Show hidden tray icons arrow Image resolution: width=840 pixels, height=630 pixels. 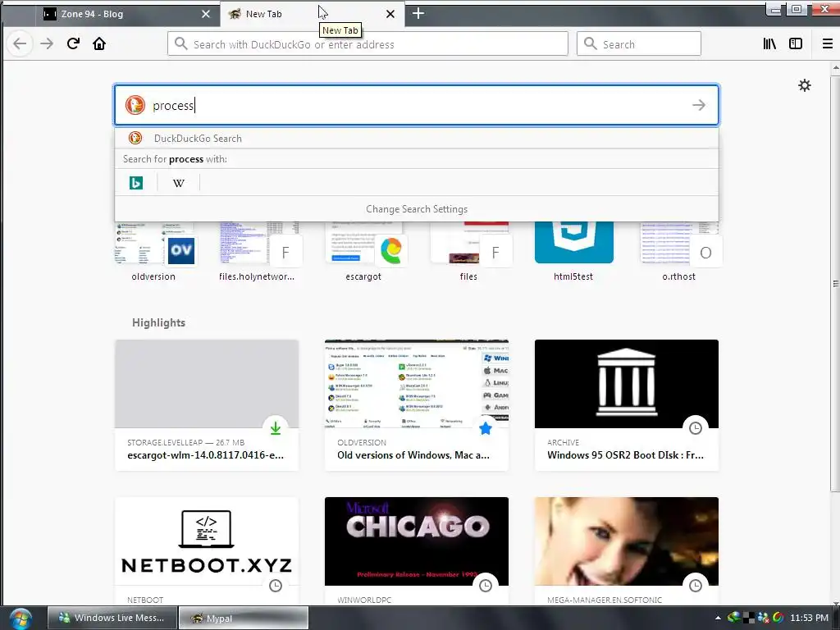point(718,619)
